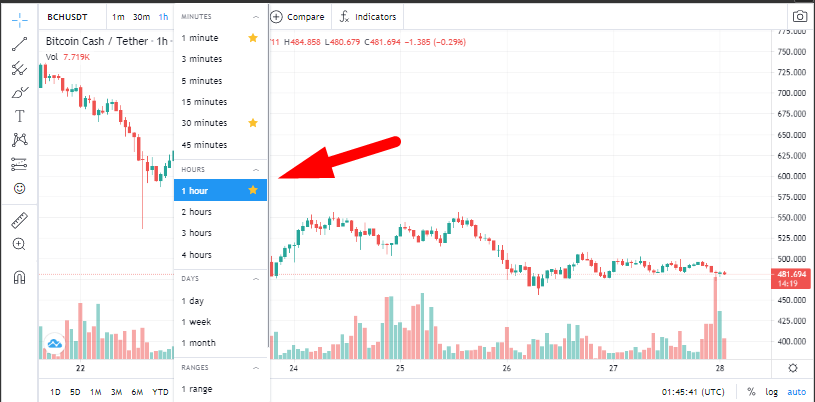
Task: Select the ruler measure tool
Action: point(20,221)
